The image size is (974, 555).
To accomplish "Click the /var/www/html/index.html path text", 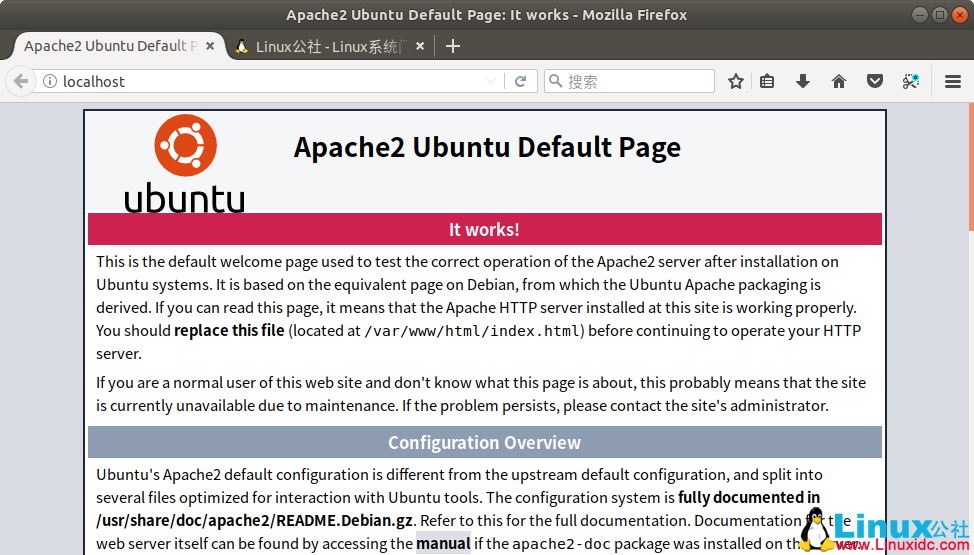I will (472, 331).
